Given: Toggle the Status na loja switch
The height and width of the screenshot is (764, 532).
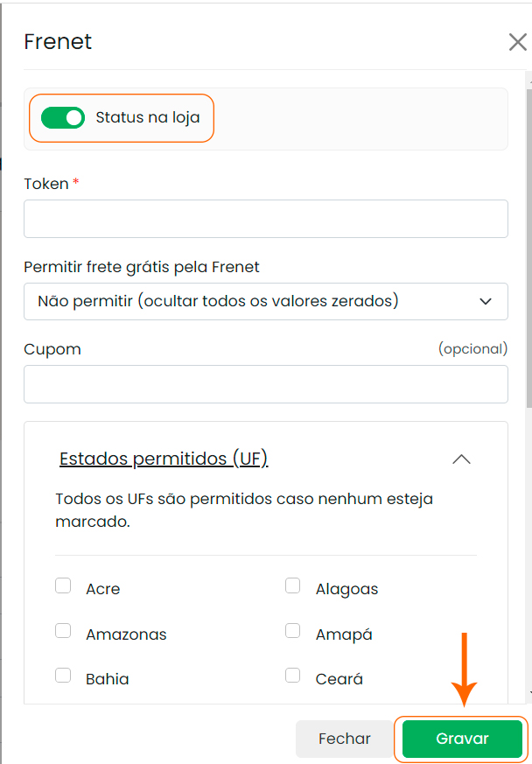Looking at the screenshot, I should 63,117.
